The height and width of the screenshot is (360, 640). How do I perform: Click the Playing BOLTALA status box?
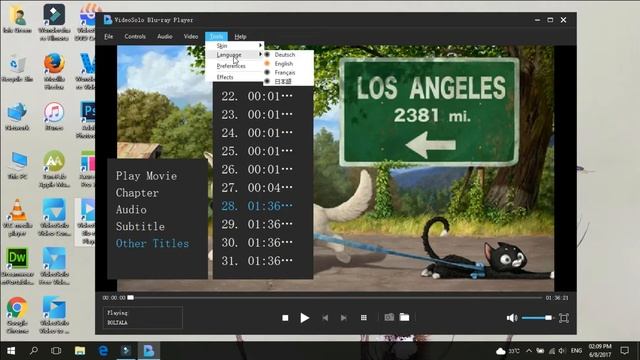(142, 318)
